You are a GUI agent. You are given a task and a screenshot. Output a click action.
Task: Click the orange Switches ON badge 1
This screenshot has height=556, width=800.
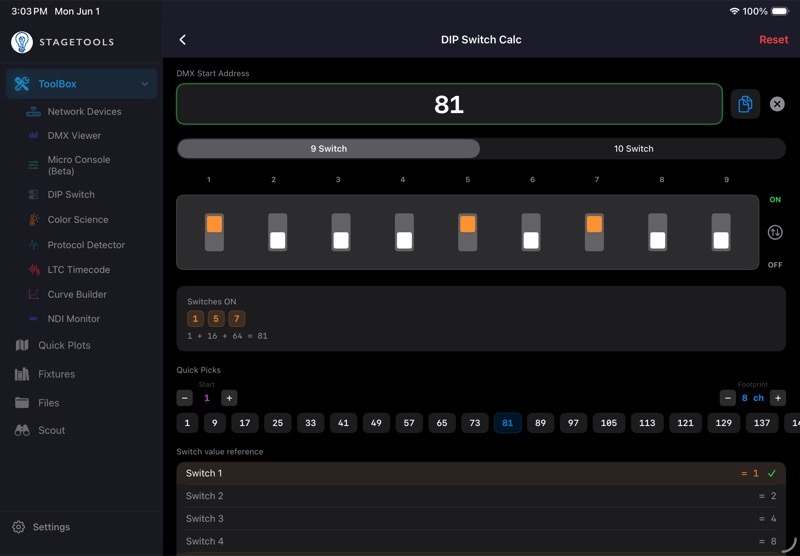coord(195,319)
